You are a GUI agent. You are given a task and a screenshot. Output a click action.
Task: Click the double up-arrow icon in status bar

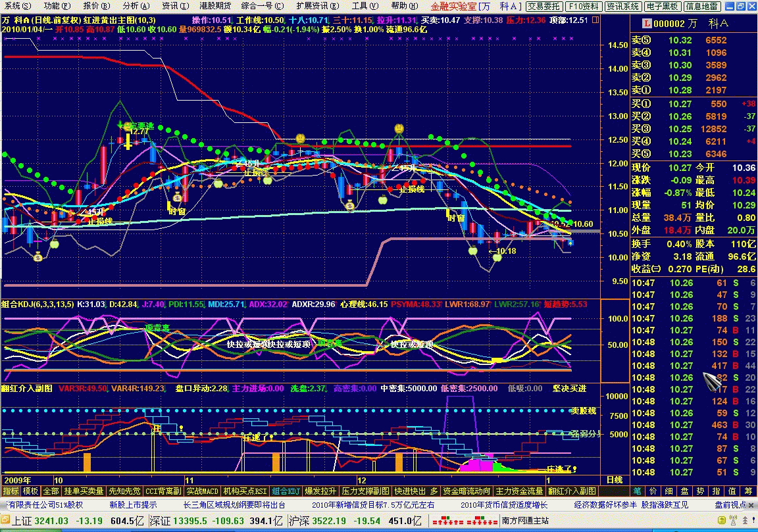click(x=745, y=520)
